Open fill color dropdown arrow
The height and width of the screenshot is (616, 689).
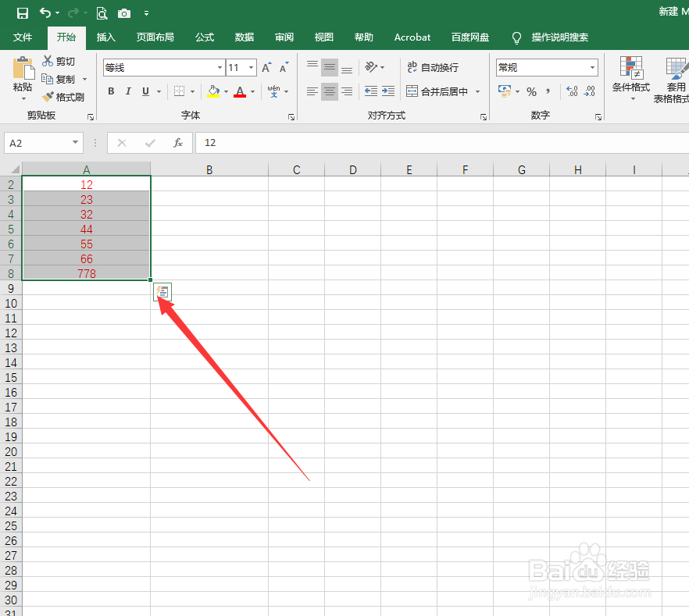pos(226,92)
